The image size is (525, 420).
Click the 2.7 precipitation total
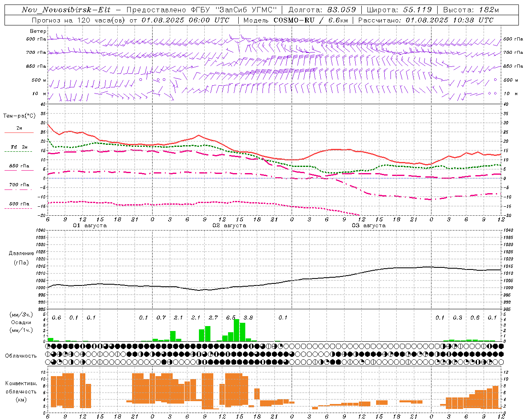tap(213, 317)
